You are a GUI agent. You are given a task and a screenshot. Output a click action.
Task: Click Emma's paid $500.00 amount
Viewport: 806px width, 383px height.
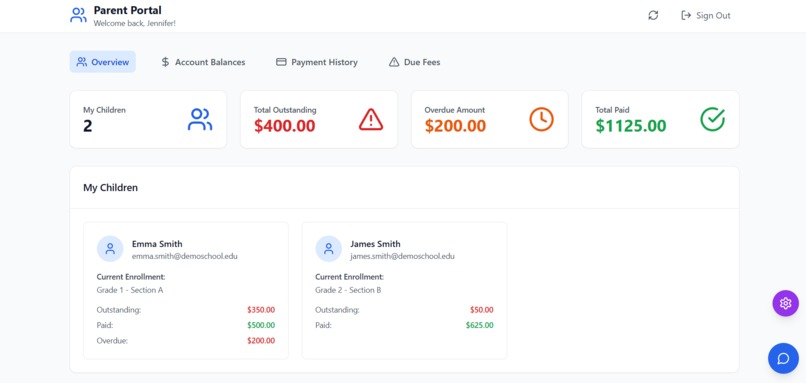click(x=261, y=325)
